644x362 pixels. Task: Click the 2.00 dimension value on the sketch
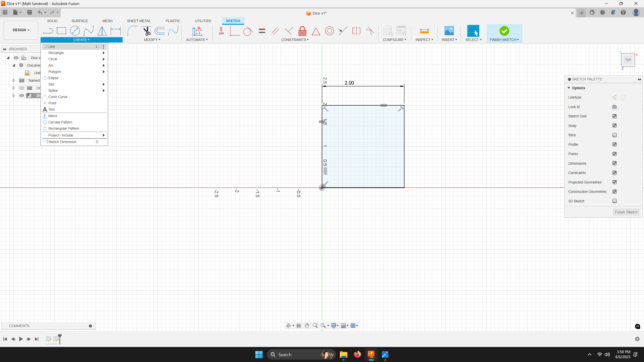[x=349, y=83]
